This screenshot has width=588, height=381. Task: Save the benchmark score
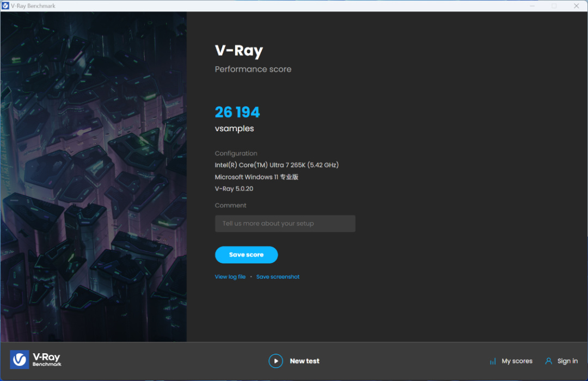click(x=247, y=255)
